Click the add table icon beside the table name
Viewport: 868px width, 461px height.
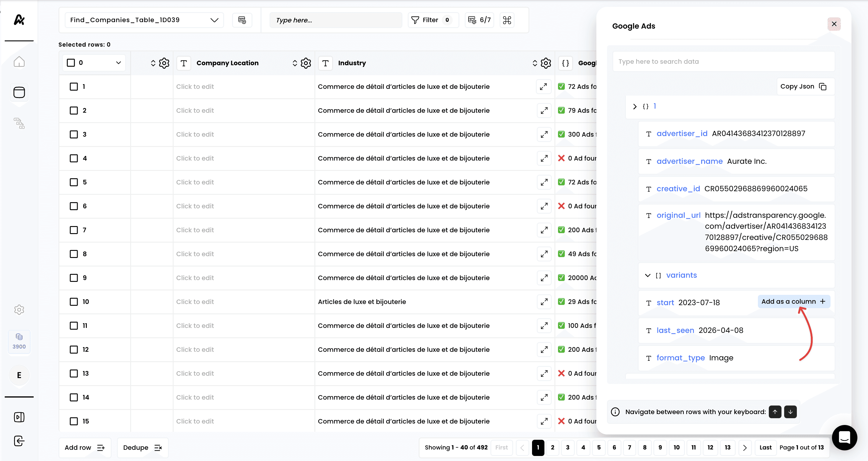242,20
